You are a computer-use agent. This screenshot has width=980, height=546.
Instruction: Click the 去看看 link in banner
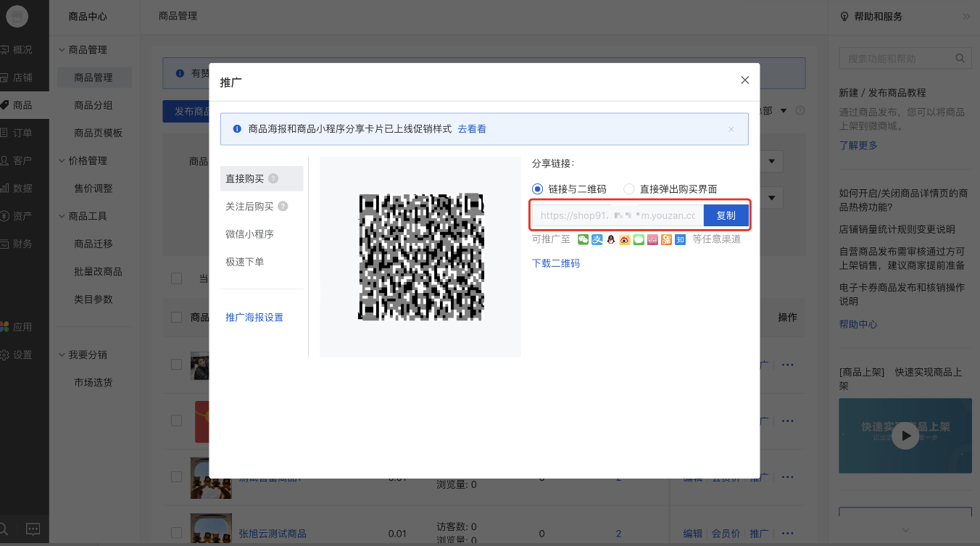472,129
